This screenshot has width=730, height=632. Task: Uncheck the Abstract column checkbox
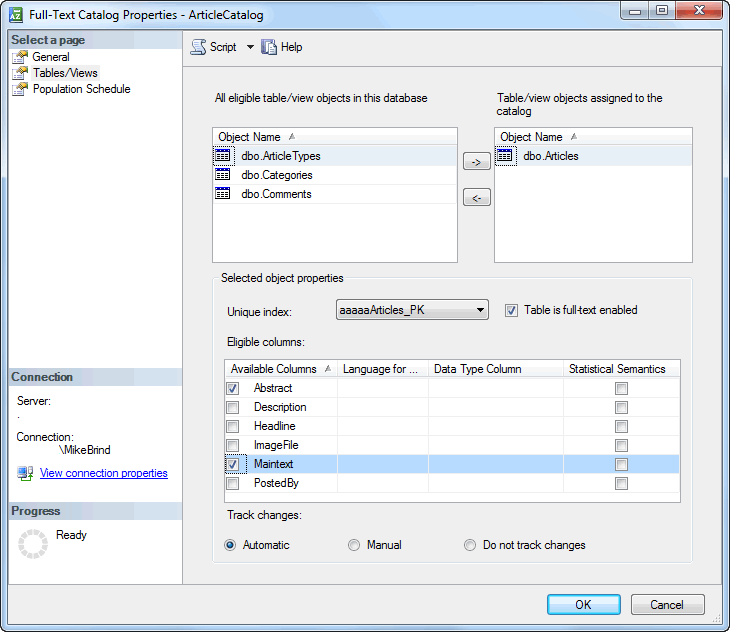point(233,388)
